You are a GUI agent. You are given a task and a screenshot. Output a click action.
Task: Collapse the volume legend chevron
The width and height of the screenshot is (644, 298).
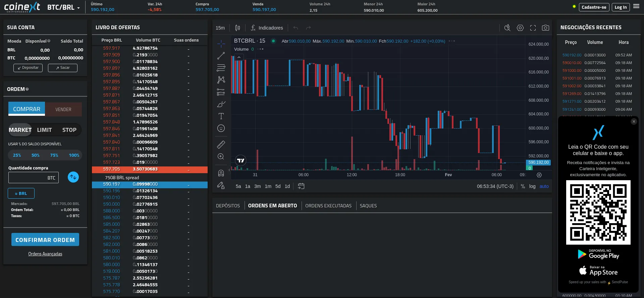pyautogui.click(x=239, y=57)
